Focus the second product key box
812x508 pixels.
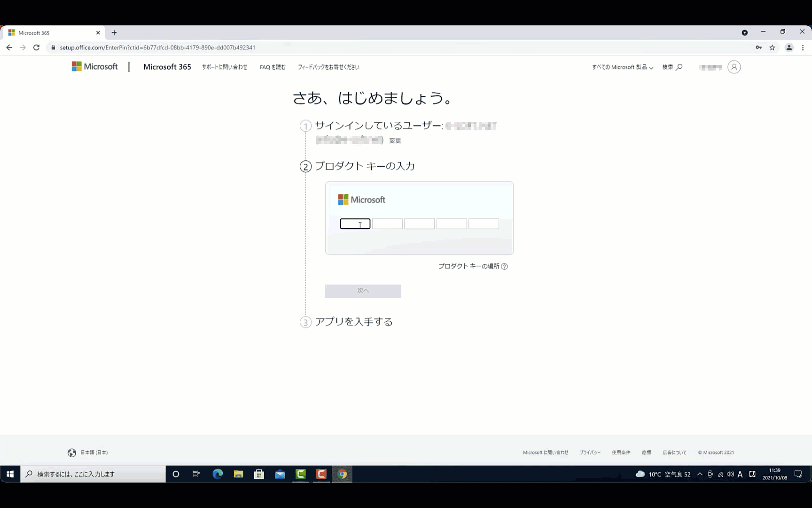(x=387, y=224)
